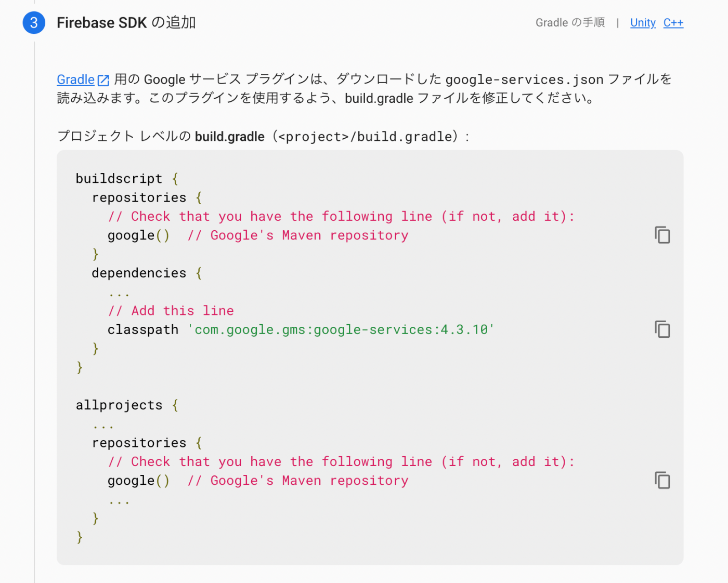Click the '// Add this line' comment
The height and width of the screenshot is (583, 728).
[x=171, y=311]
